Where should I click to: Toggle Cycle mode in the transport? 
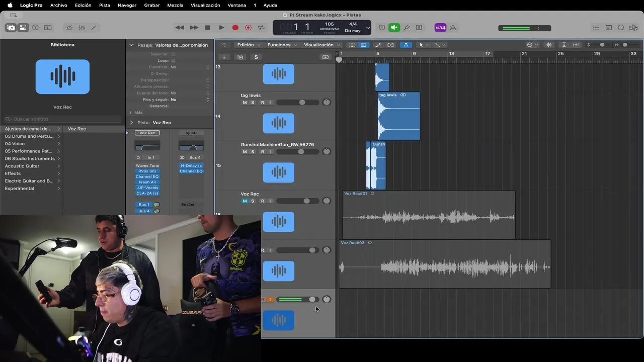pyautogui.click(x=261, y=28)
